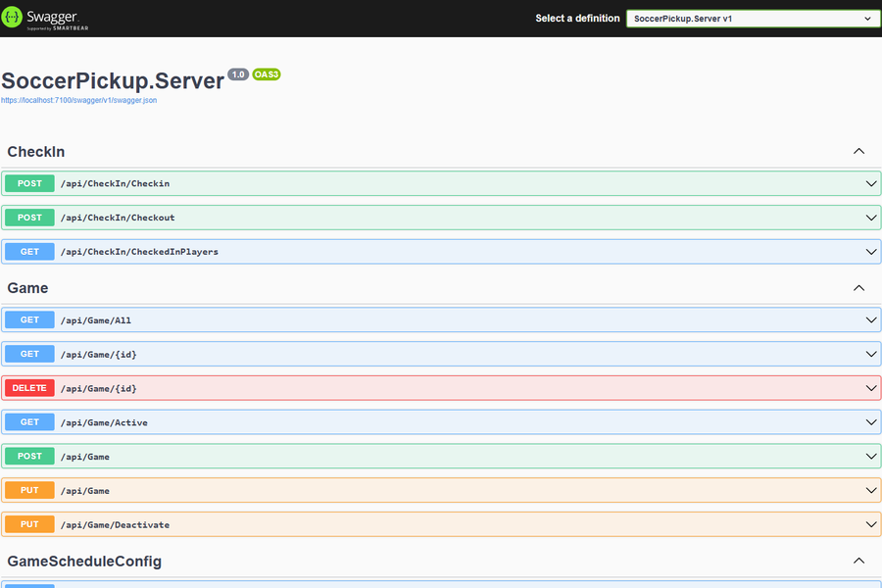The width and height of the screenshot is (882, 588).
Task: Open the swagger.json link
Action: [78, 100]
